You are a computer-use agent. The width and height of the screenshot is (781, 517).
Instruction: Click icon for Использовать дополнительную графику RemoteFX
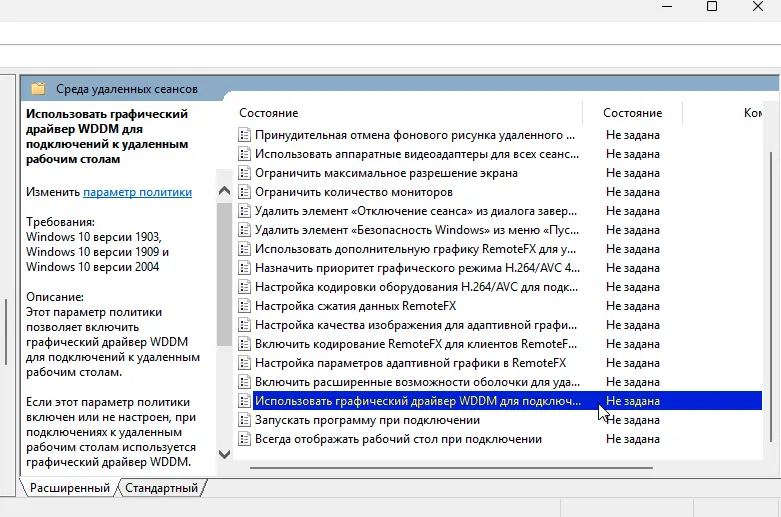tap(244, 249)
